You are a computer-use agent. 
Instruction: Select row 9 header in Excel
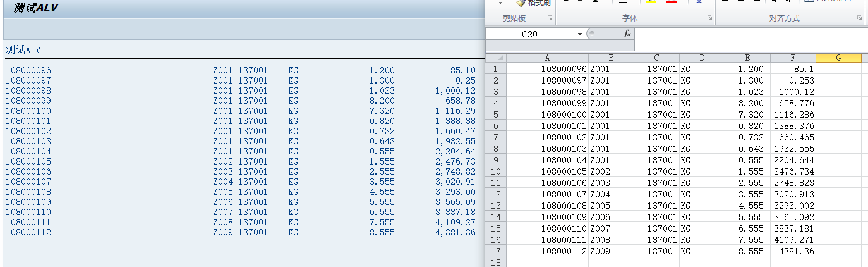(496, 160)
